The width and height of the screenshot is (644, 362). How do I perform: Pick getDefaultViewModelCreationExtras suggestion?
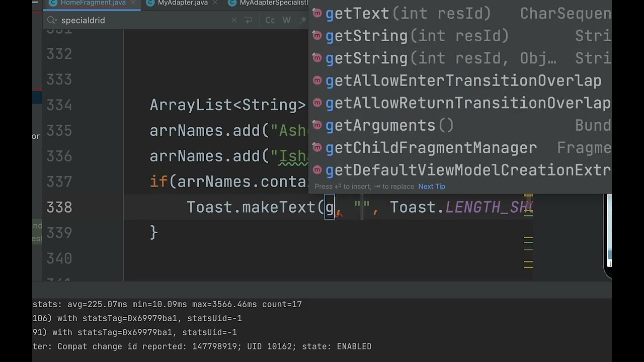coord(460,170)
